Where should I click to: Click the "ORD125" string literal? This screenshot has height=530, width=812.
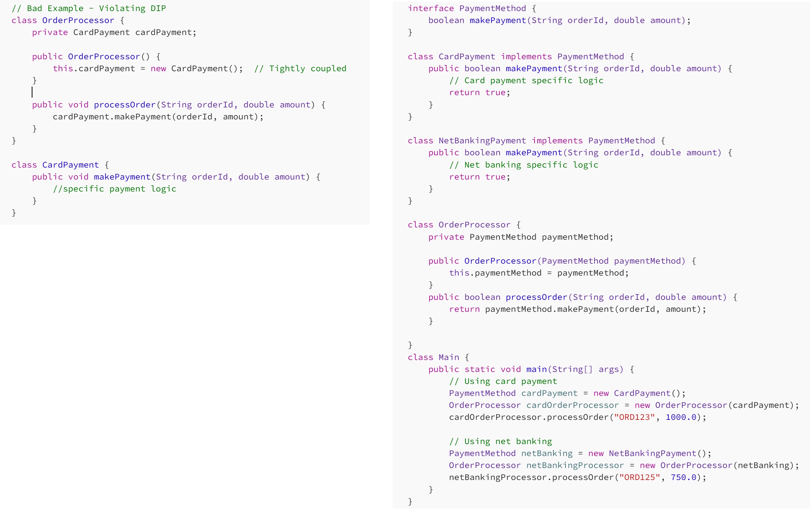[639, 478]
